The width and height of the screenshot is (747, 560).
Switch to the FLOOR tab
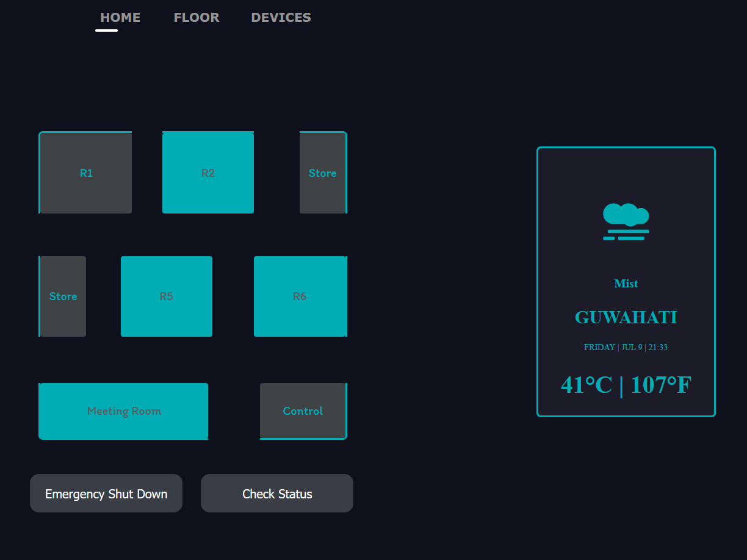[197, 17]
